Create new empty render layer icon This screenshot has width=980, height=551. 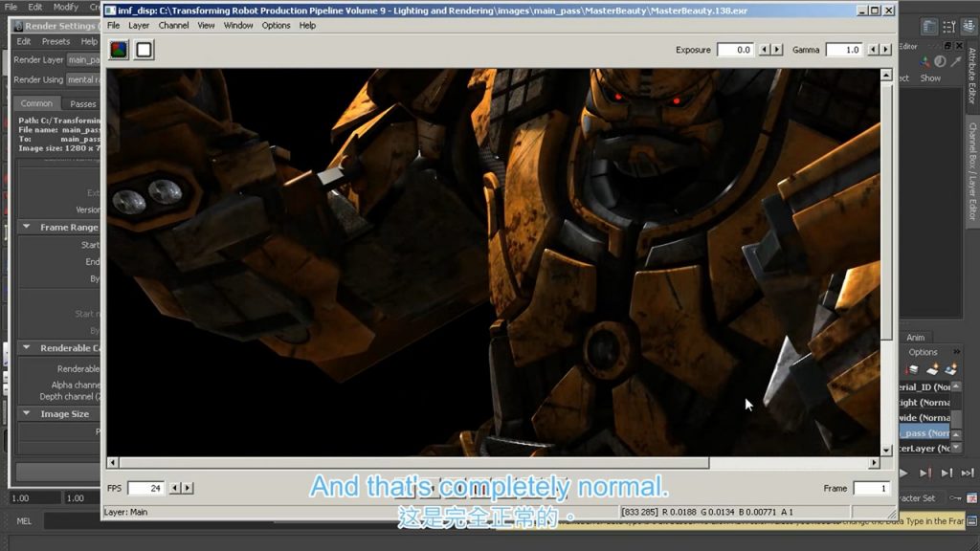click(932, 370)
